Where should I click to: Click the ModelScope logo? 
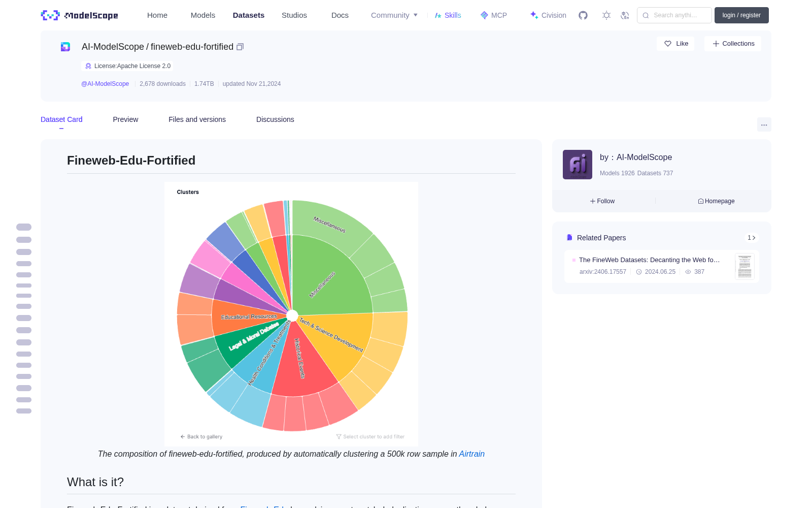click(x=80, y=15)
